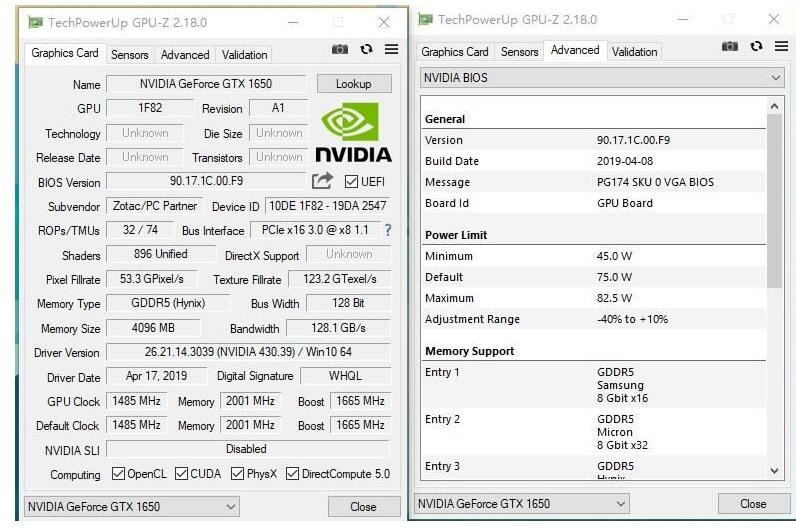Open hamburger menu in right GPU-Z window
This screenshot has width=796, height=528.
(x=781, y=46)
